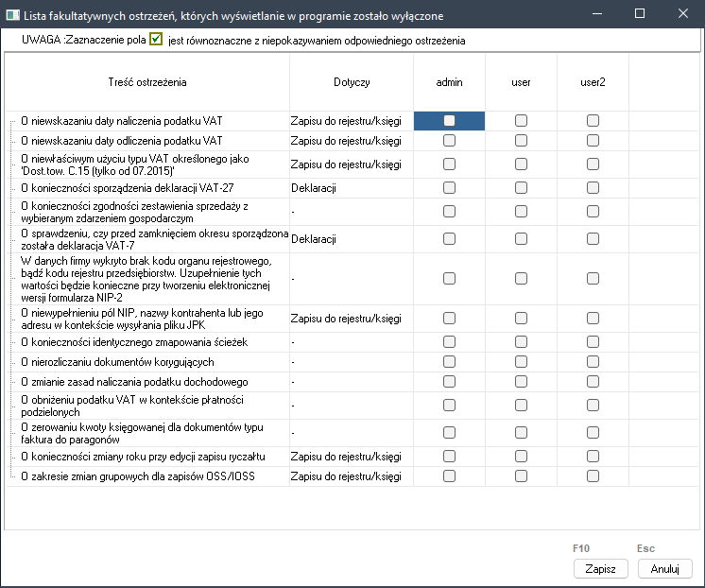
Task: Tick admin checkbox for 'nierozliczaniu dokumentów korygujących'
Action: coord(449,362)
